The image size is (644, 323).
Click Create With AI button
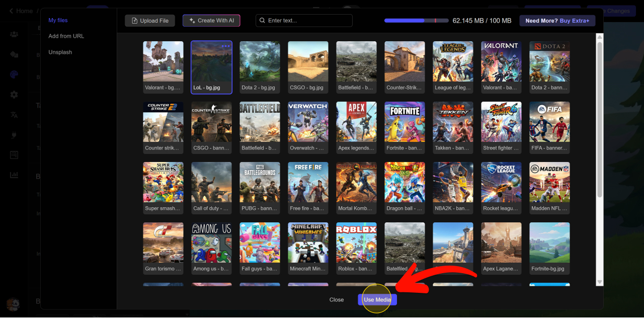[x=211, y=21]
